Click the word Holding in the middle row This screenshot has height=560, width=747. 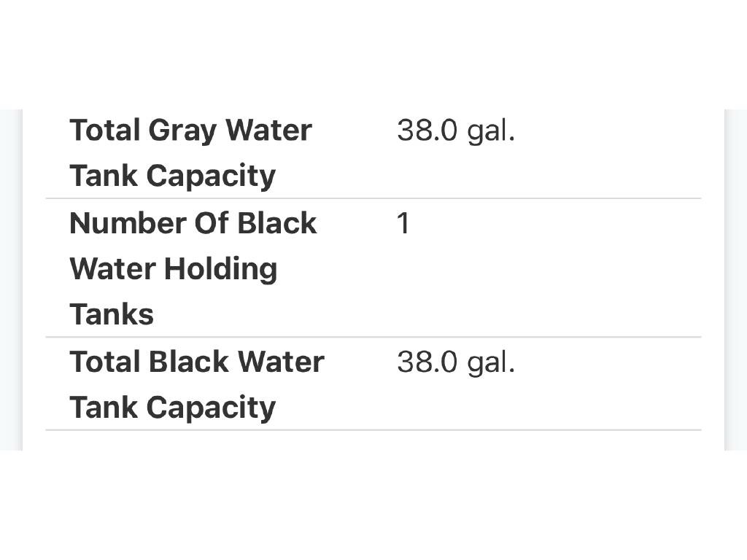tap(220, 270)
